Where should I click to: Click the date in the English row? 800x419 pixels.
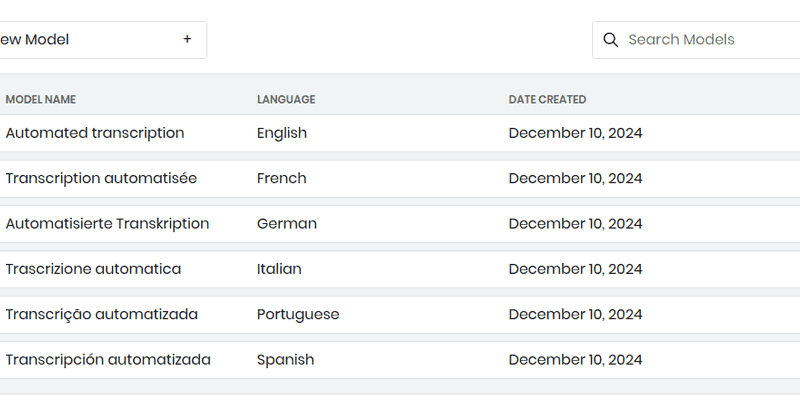576,133
